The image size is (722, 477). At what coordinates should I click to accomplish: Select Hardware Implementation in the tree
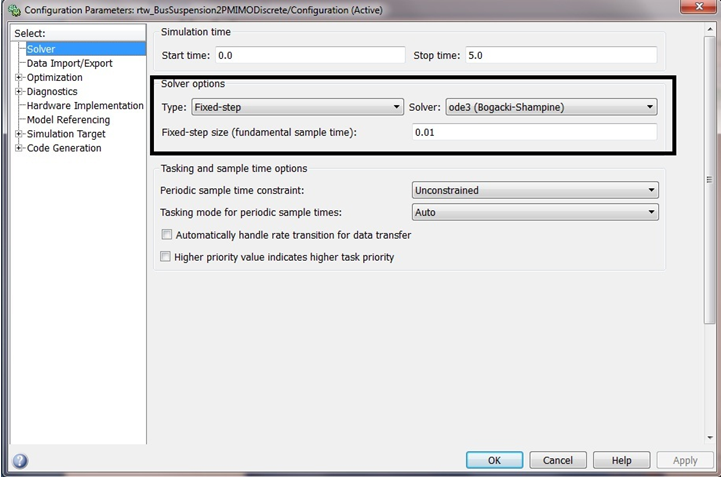tap(85, 106)
